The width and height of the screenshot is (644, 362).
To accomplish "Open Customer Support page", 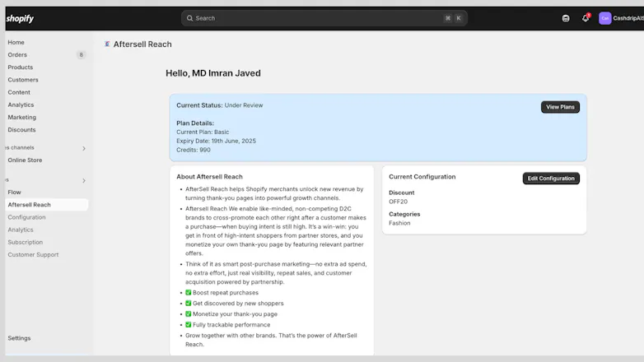I will point(33,254).
